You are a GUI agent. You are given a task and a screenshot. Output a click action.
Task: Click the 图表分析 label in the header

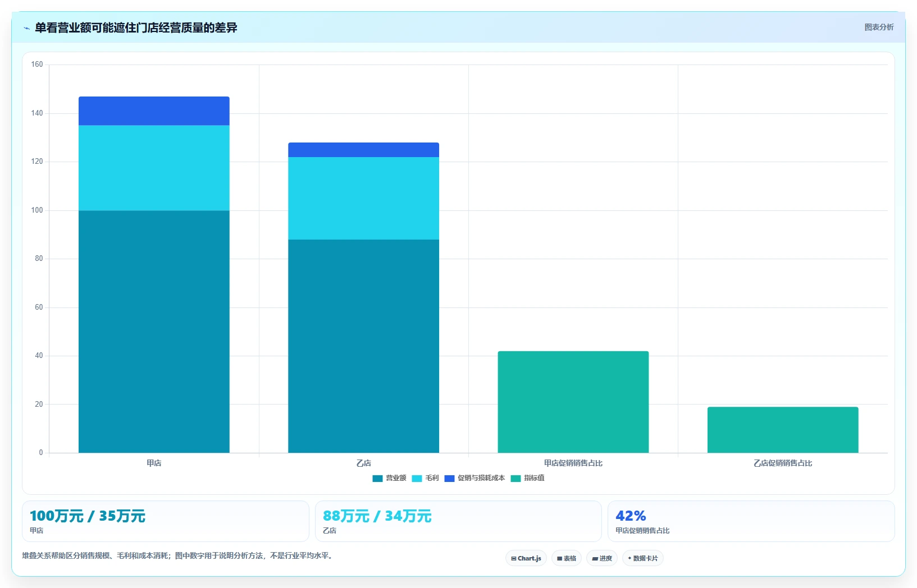pos(879,27)
